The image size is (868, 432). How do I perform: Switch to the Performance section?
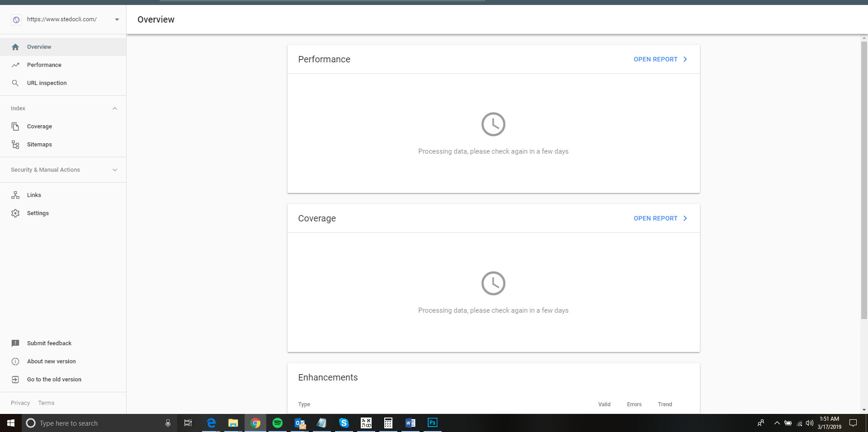[44, 65]
